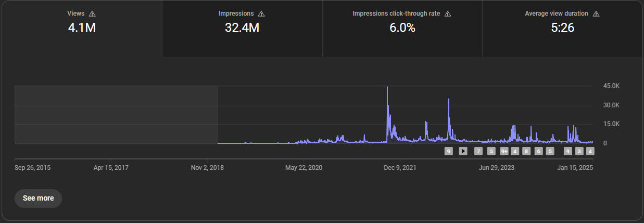Viewport: 644px width, 223px height.
Task: Open the 9+ published videos marker
Action: tap(504, 151)
